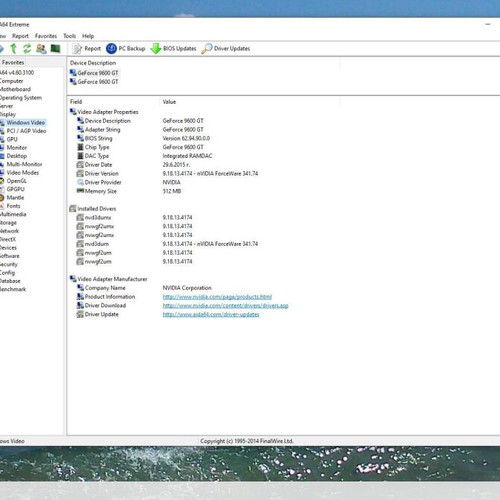
Task: Click the green monitor icon in toolbar
Action: pyautogui.click(x=55, y=49)
